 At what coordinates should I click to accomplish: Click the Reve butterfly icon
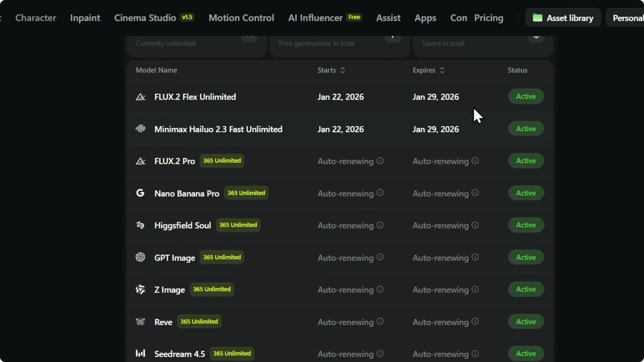pos(140,322)
